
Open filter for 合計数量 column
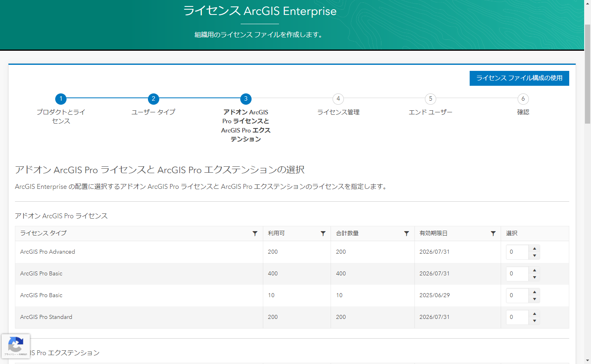406,234
